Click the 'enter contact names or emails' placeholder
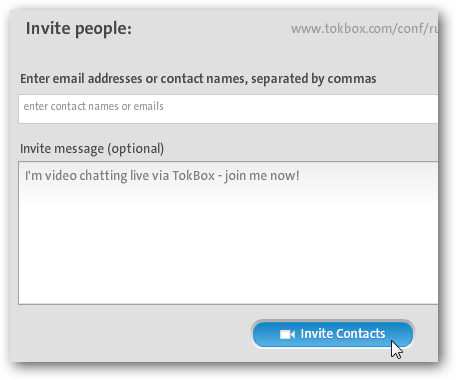Viewport: 456px width, 380px height. 93,106
